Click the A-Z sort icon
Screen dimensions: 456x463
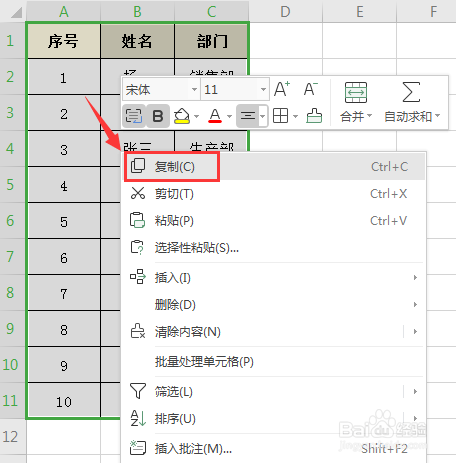(x=138, y=418)
